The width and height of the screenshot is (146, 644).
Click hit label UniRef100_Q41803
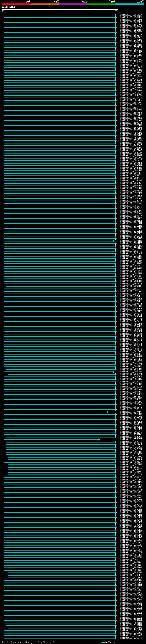(131, 352)
